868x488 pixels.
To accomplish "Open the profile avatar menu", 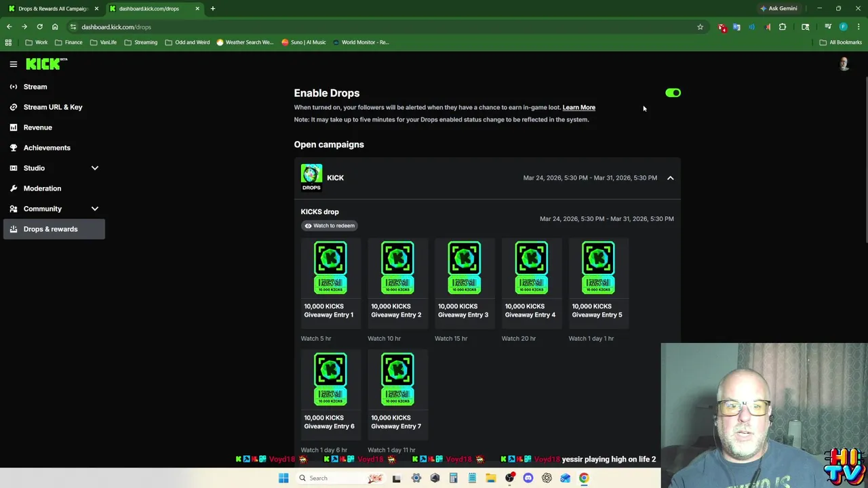I will [844, 64].
